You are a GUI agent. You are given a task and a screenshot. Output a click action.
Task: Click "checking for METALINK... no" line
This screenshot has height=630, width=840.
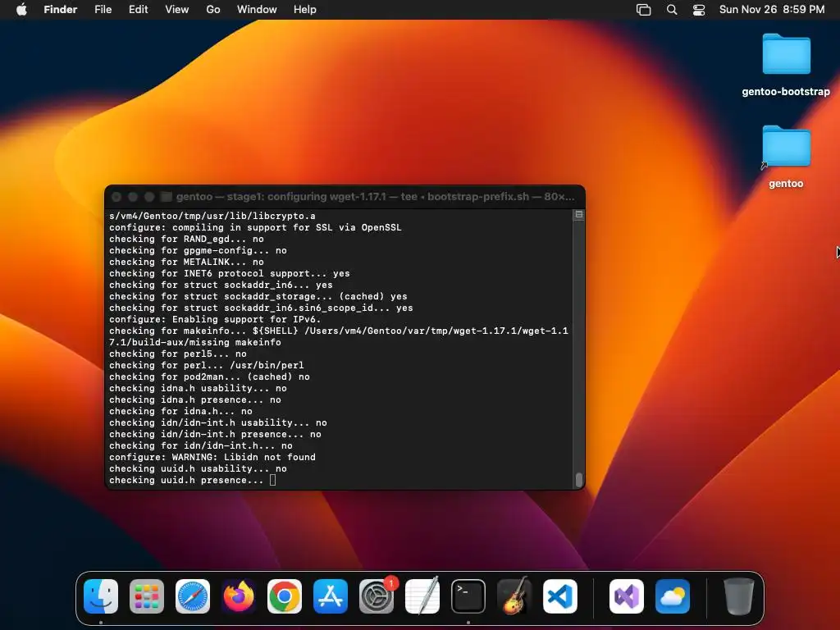(x=186, y=262)
